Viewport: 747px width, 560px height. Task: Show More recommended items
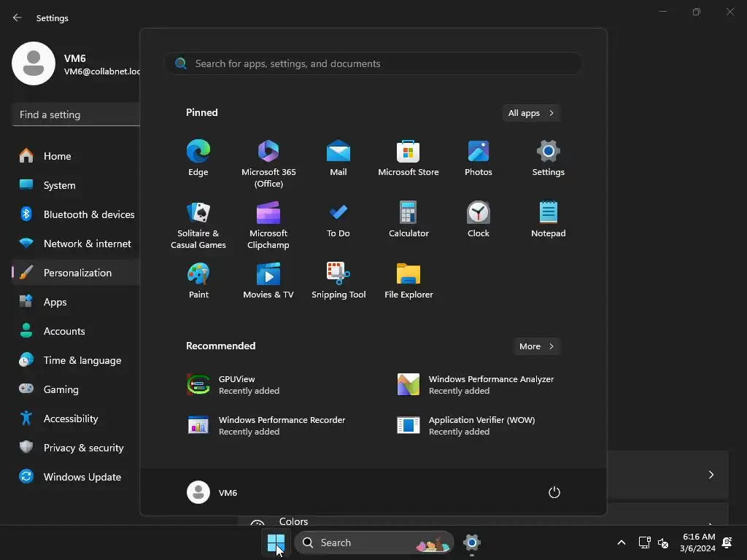536,346
